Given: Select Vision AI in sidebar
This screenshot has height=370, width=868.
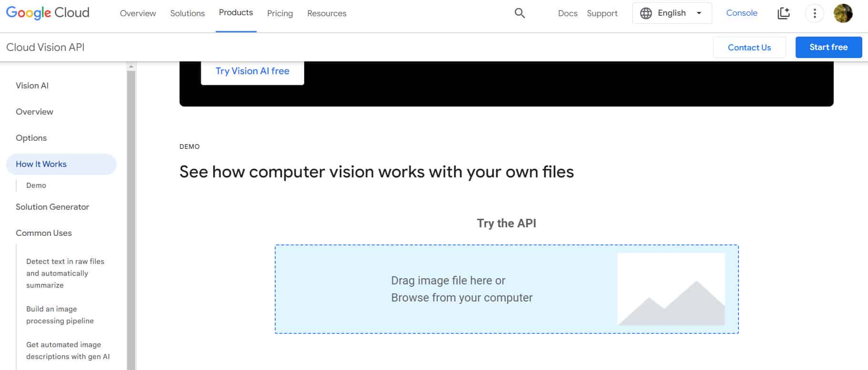Looking at the screenshot, I should coord(32,86).
